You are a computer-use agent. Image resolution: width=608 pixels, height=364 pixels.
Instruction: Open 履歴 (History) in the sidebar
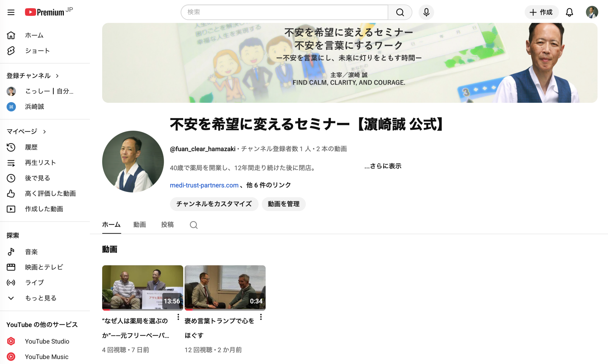coord(31,147)
